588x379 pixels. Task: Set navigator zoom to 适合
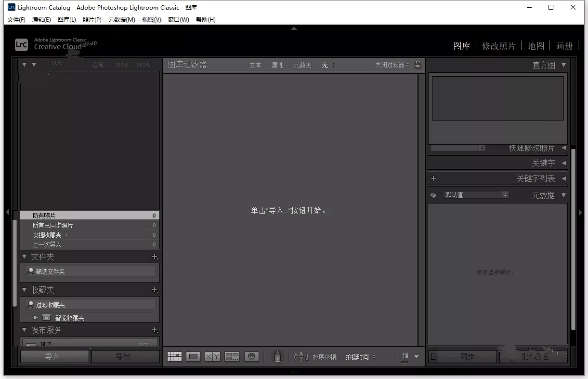[98, 65]
